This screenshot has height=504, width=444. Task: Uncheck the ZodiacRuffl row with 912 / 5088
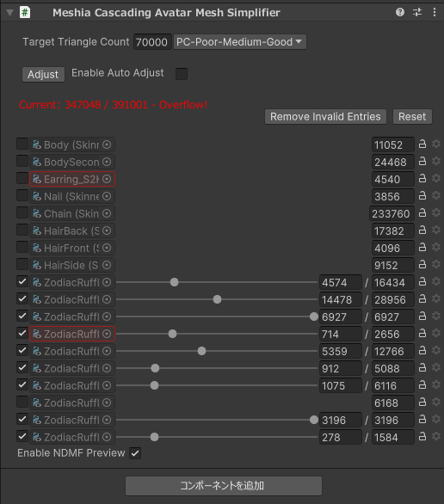pos(22,367)
